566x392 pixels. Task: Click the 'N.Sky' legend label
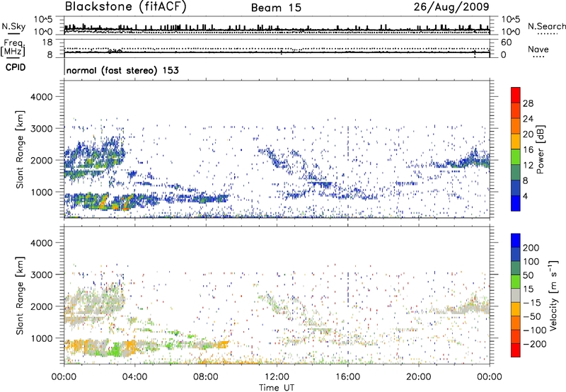pos(13,26)
